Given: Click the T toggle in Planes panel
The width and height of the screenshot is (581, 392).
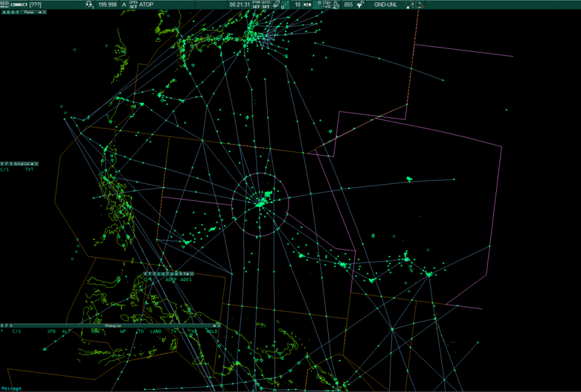Looking at the screenshot, I should point(17,12).
